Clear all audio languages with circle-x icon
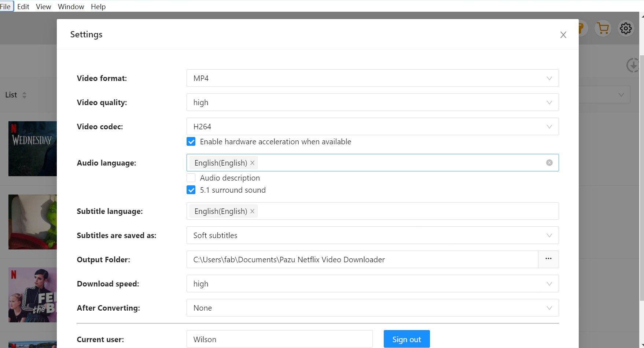 [x=549, y=163]
